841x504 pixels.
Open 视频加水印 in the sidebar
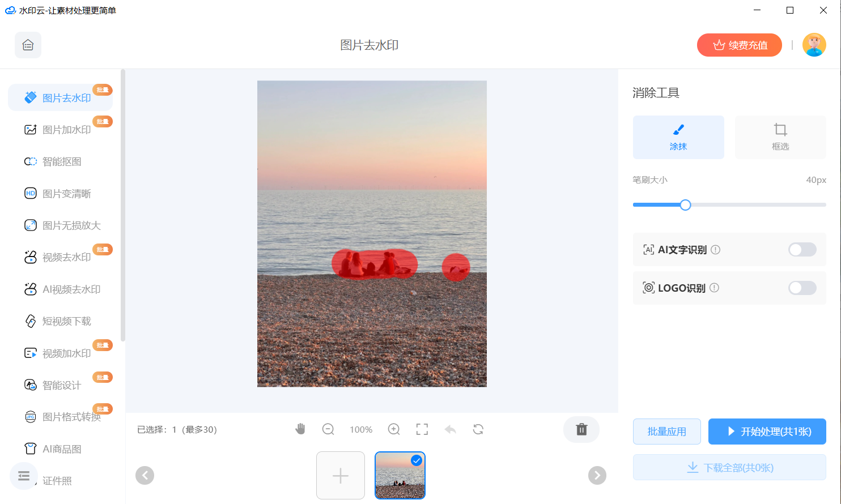pyautogui.click(x=60, y=353)
